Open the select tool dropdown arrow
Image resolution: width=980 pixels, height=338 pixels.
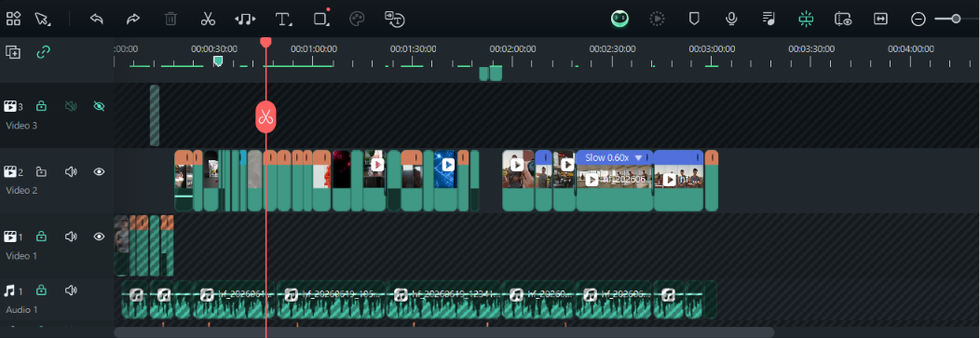[49, 23]
